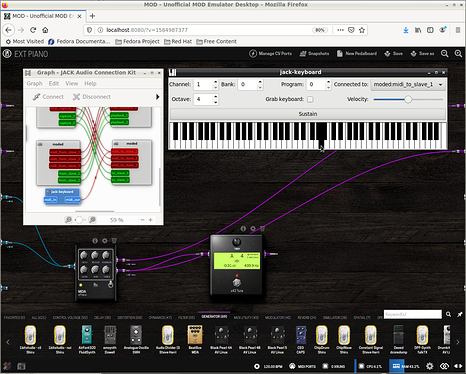466x374 pixels.
Task: Open Fedora Project bookmark folder
Action: 137,41
